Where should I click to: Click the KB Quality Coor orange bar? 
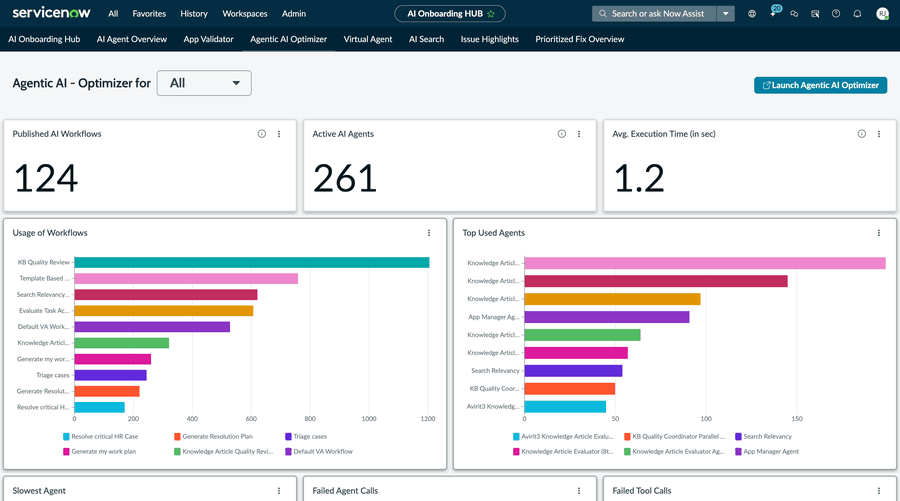coord(570,389)
